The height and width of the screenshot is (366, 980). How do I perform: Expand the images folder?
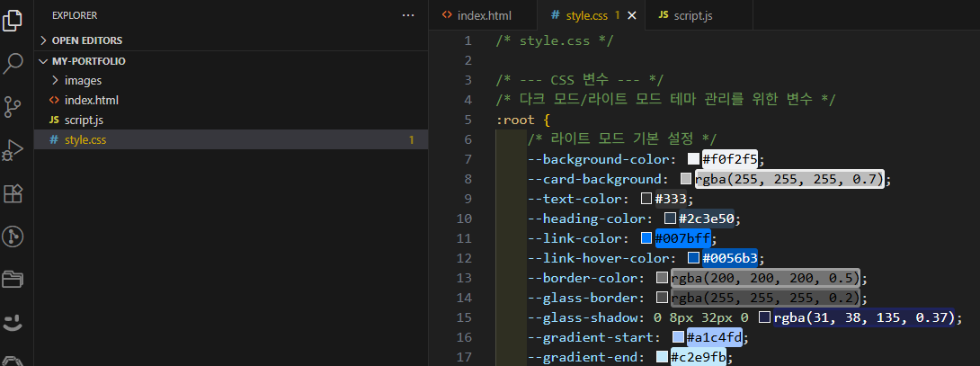click(x=231, y=81)
